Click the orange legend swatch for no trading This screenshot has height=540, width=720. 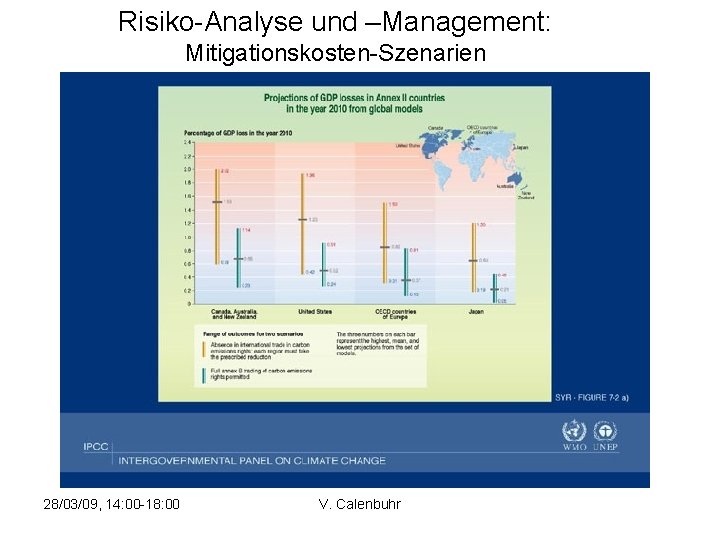(x=204, y=349)
